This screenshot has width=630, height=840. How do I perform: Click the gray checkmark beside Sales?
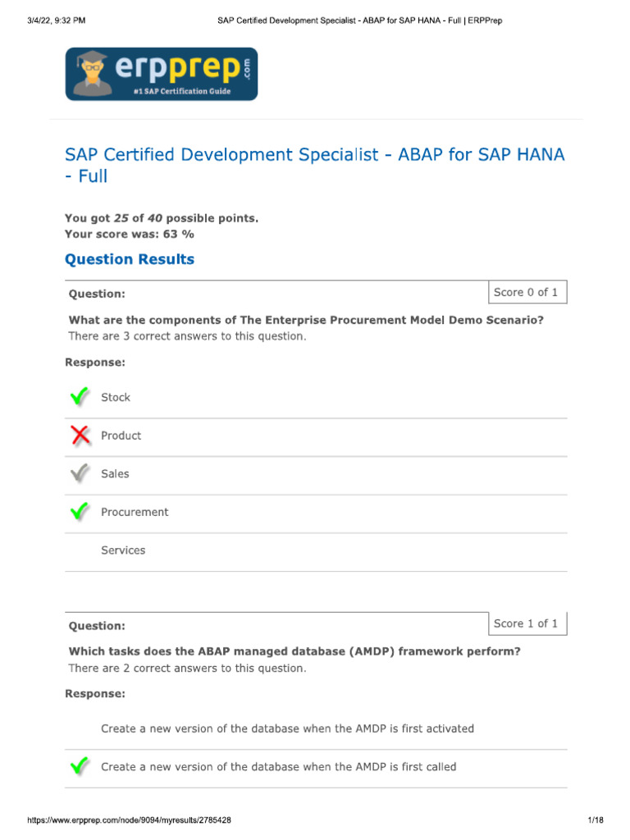(x=80, y=473)
